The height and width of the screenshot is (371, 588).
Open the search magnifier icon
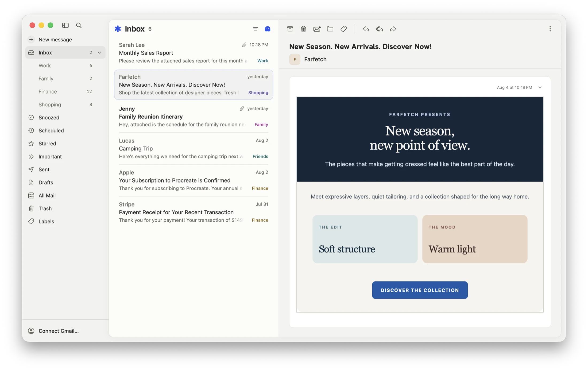(79, 25)
